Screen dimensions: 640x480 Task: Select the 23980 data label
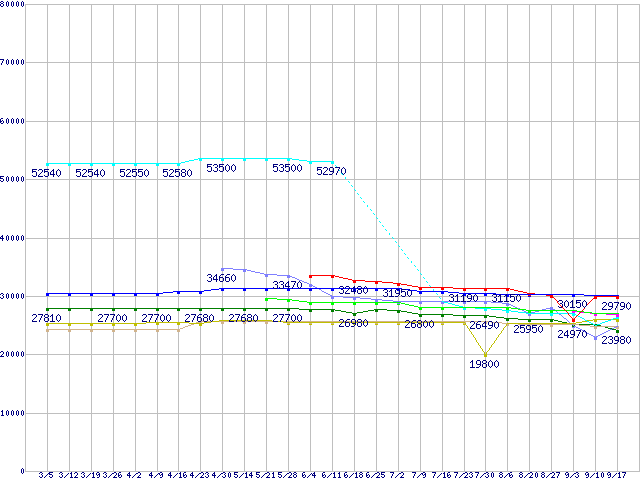coord(615,340)
